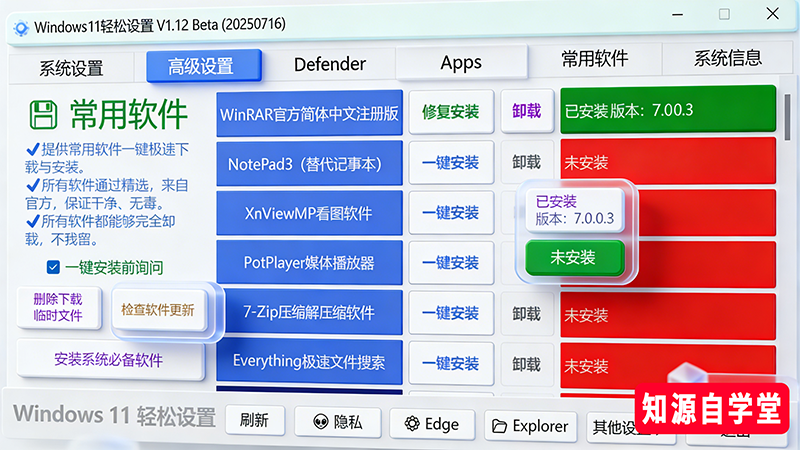Click the 删除下载临时文件 button
The image size is (800, 450).
[58, 307]
